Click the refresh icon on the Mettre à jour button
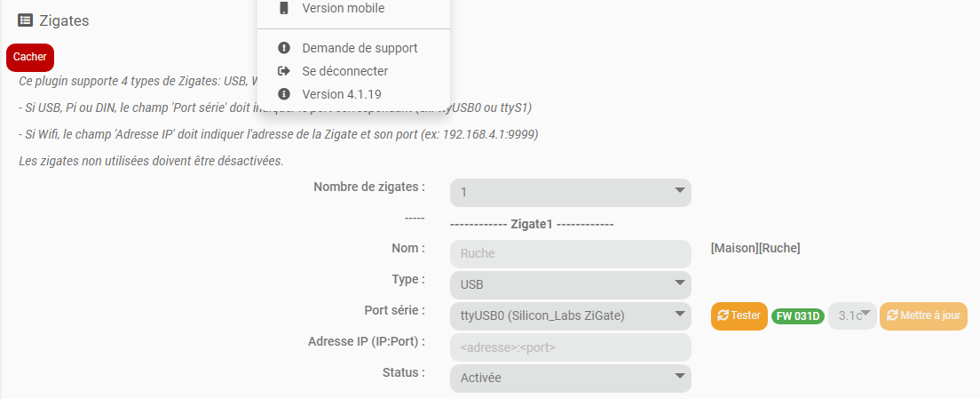This screenshot has height=399, width=980. [x=892, y=315]
